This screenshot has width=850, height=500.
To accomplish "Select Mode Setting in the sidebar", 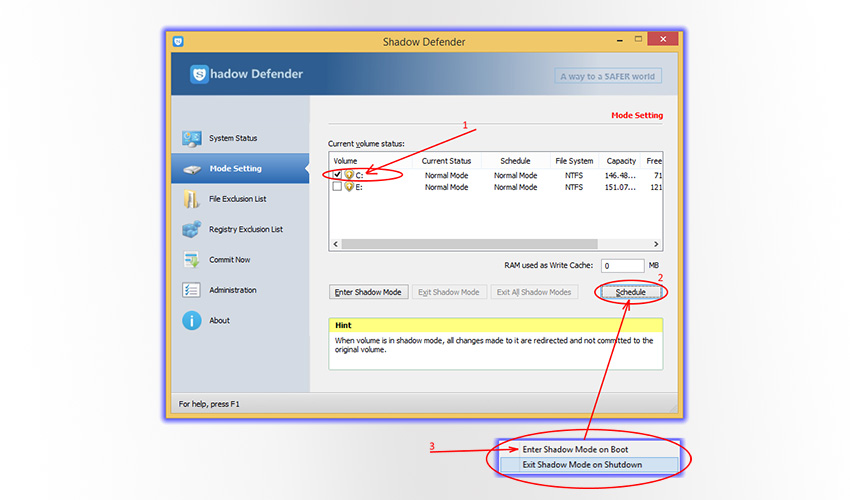I will click(x=240, y=168).
